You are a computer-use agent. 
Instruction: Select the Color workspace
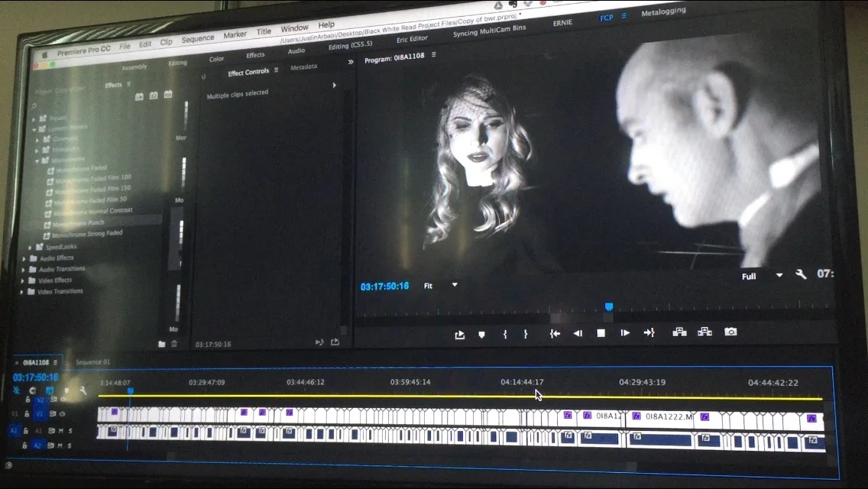[216, 60]
